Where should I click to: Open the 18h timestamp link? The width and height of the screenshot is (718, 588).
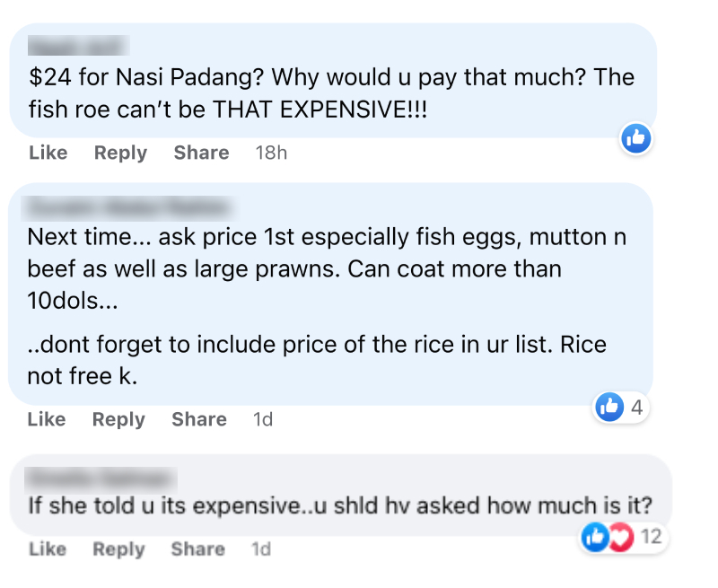271,153
